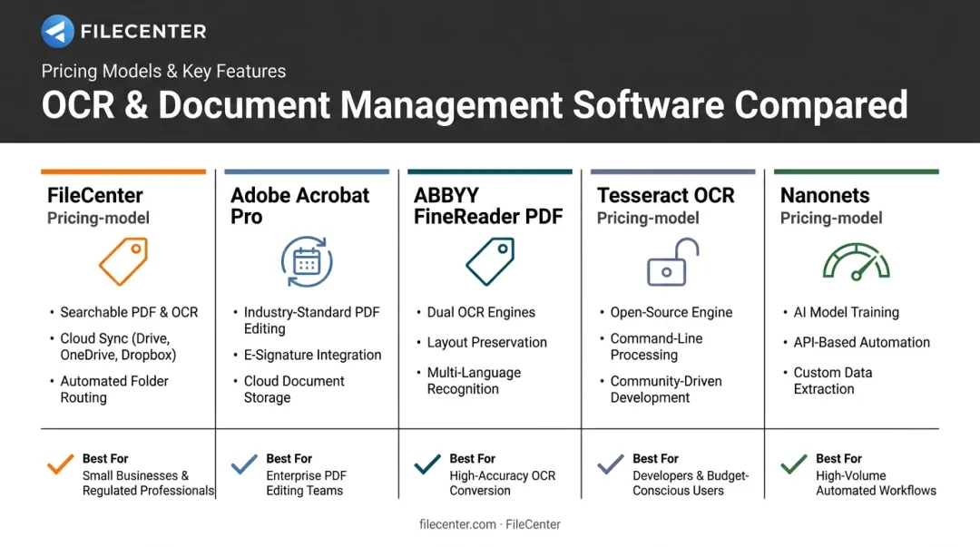Viewport: 980px width, 547px height.
Task: Click the 'Command-Line Processing' bullet
Action: (x=656, y=347)
